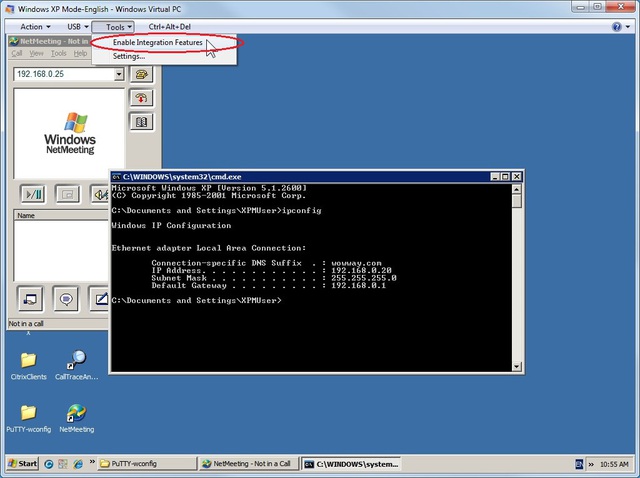Click the Picture-in-Picture button in NetMeeting
Viewport: 640px width, 478px height.
click(x=68, y=194)
